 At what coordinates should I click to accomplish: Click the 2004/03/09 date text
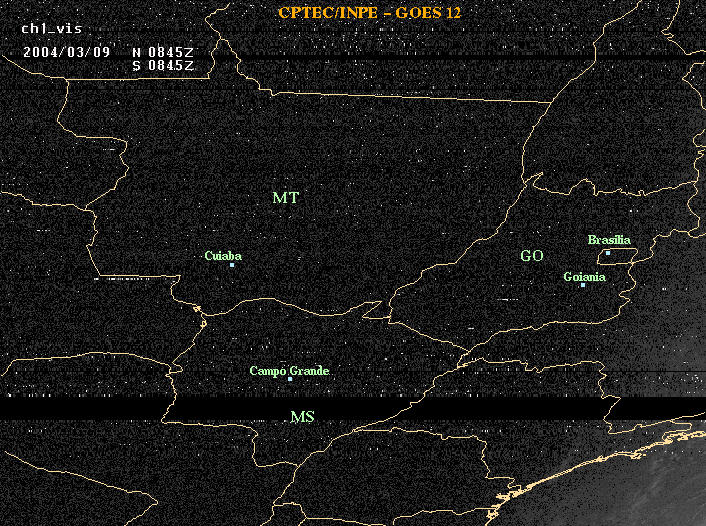point(67,52)
